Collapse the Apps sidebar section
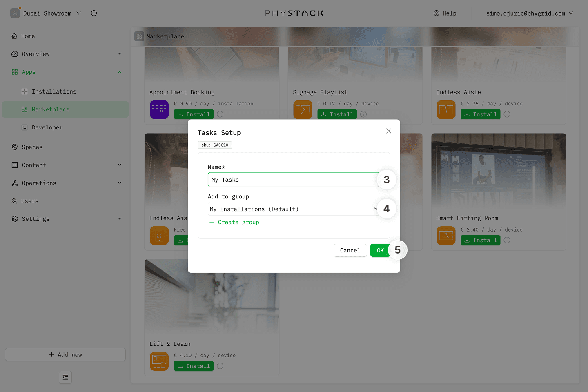588x392 pixels. (120, 72)
